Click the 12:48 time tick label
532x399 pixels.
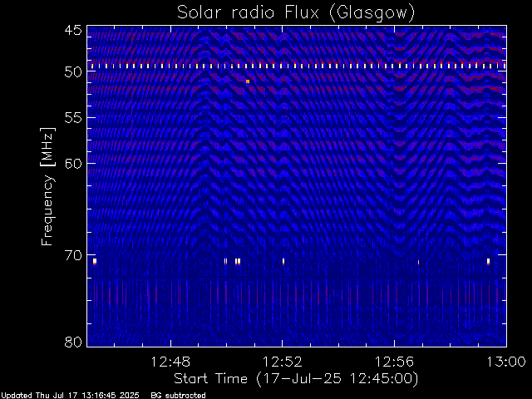pyautogui.click(x=170, y=362)
